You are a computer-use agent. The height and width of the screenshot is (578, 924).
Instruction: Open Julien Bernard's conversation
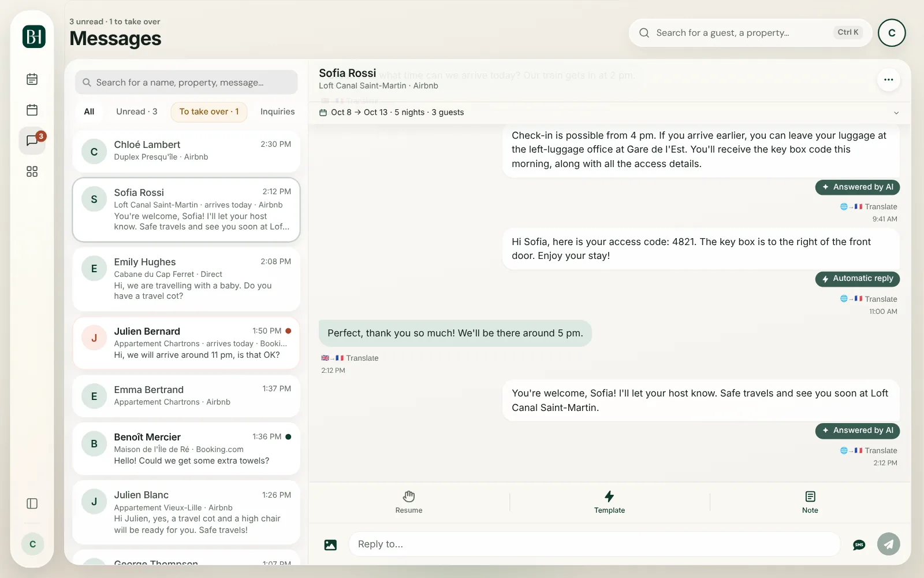point(186,343)
